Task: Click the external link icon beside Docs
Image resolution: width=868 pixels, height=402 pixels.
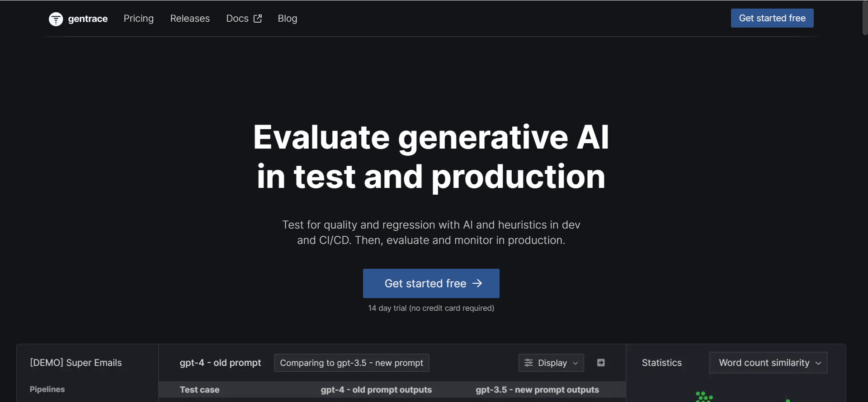Action: (258, 19)
